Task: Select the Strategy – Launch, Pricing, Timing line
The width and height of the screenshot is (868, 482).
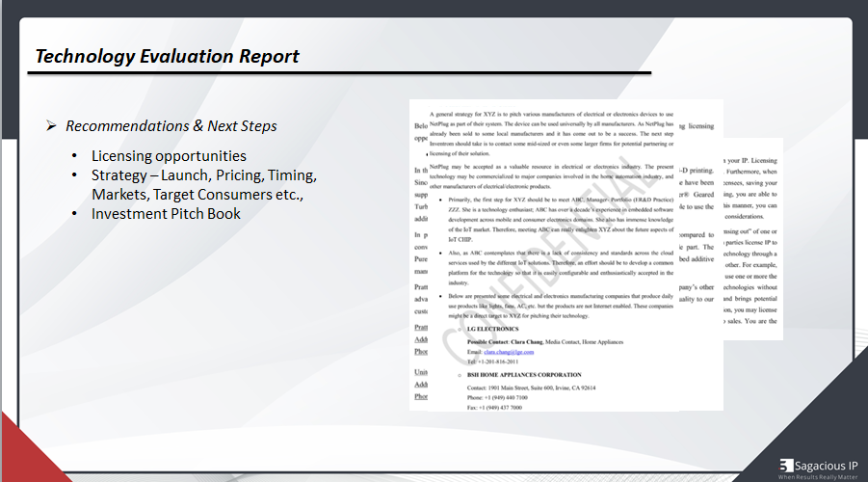Action: [204, 175]
